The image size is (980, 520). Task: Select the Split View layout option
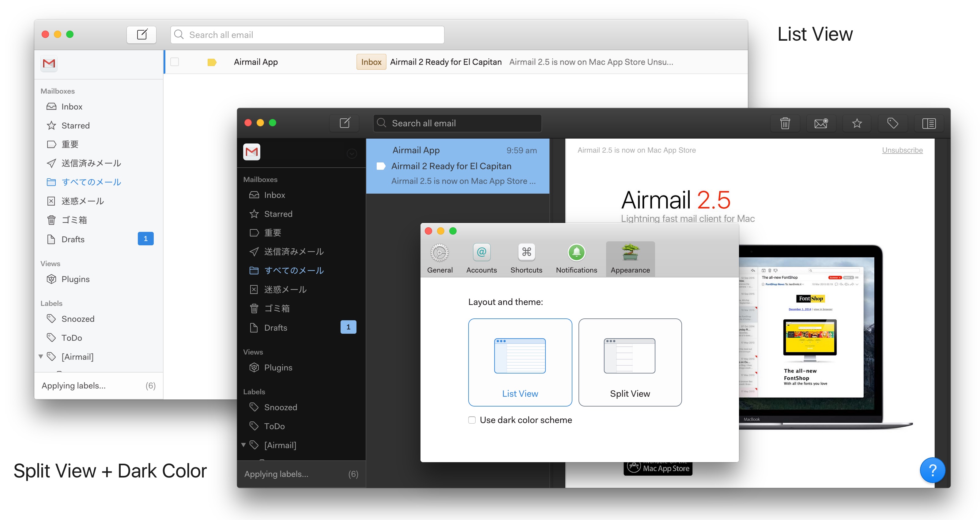pyautogui.click(x=630, y=362)
